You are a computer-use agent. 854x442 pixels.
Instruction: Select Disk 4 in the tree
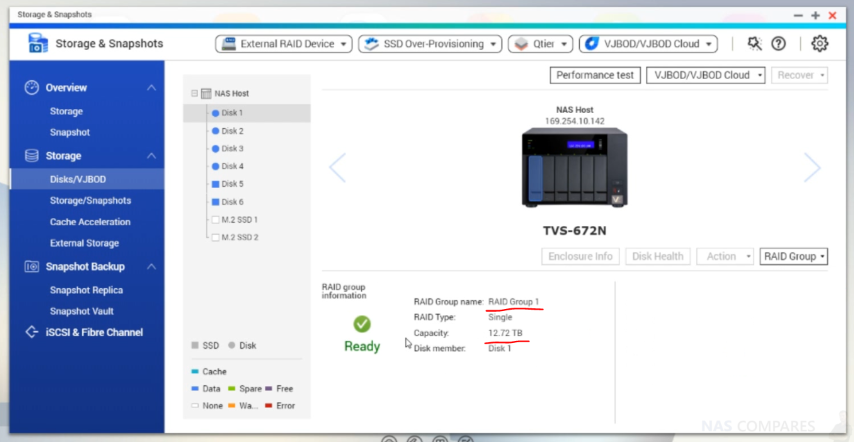click(x=232, y=166)
